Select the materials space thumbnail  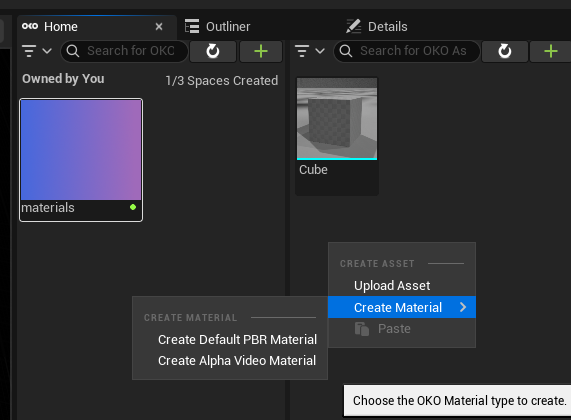[x=81, y=150]
